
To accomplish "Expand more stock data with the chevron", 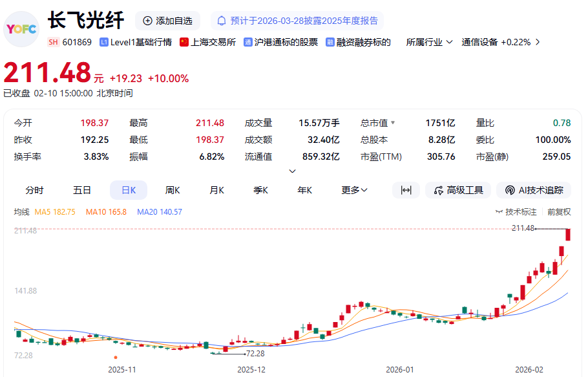I will tap(292, 171).
